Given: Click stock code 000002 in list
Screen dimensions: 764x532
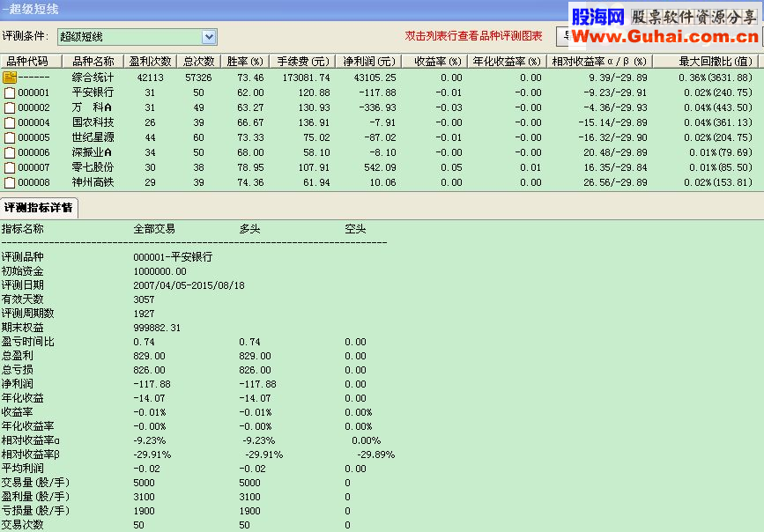Looking at the screenshot, I should point(33,108).
